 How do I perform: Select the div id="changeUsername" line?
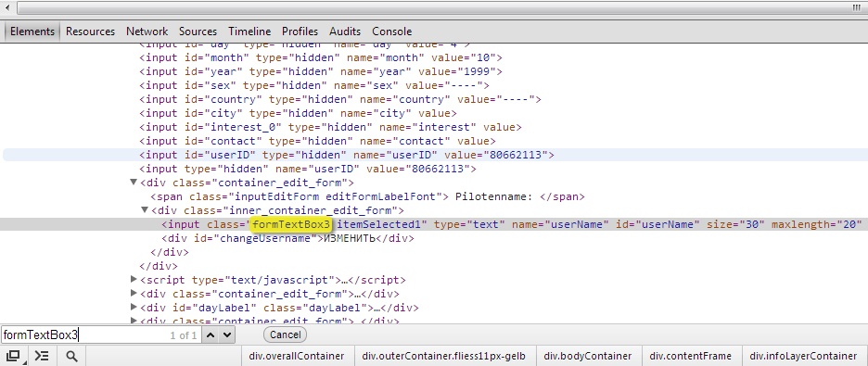287,238
